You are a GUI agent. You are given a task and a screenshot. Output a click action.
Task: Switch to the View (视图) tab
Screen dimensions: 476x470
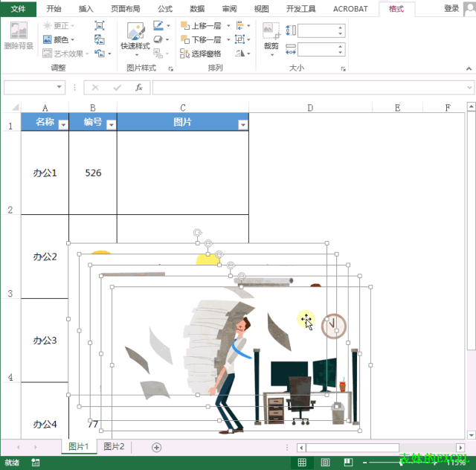(261, 9)
